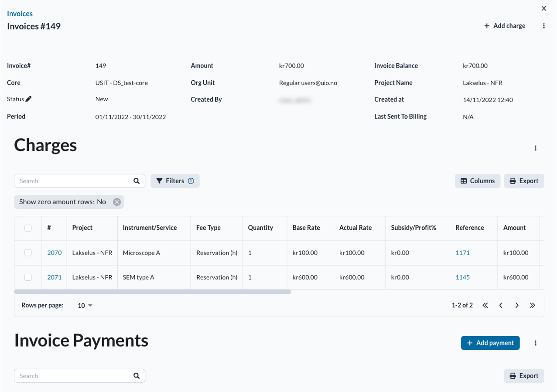Image resolution: width=557 pixels, height=392 pixels.
Task: Export the Charges table
Action: [524, 181]
